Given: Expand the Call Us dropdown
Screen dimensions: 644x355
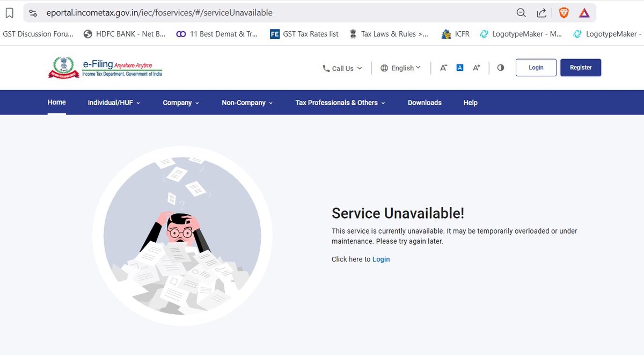Looking at the screenshot, I should pyautogui.click(x=342, y=68).
